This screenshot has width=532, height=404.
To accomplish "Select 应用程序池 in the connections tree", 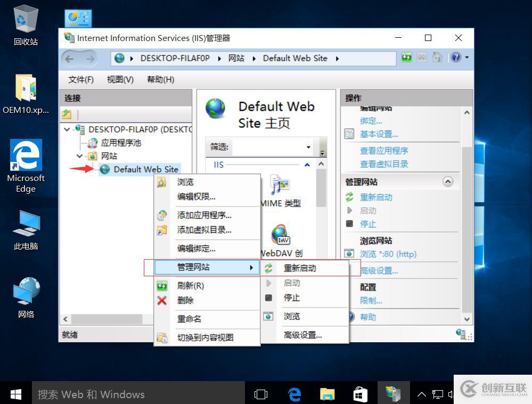I will tap(121, 143).
